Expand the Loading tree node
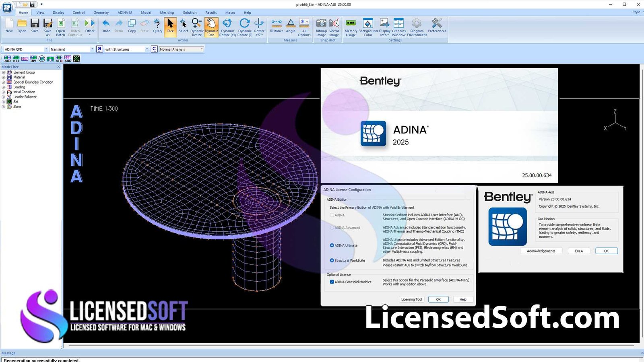 tap(3, 87)
